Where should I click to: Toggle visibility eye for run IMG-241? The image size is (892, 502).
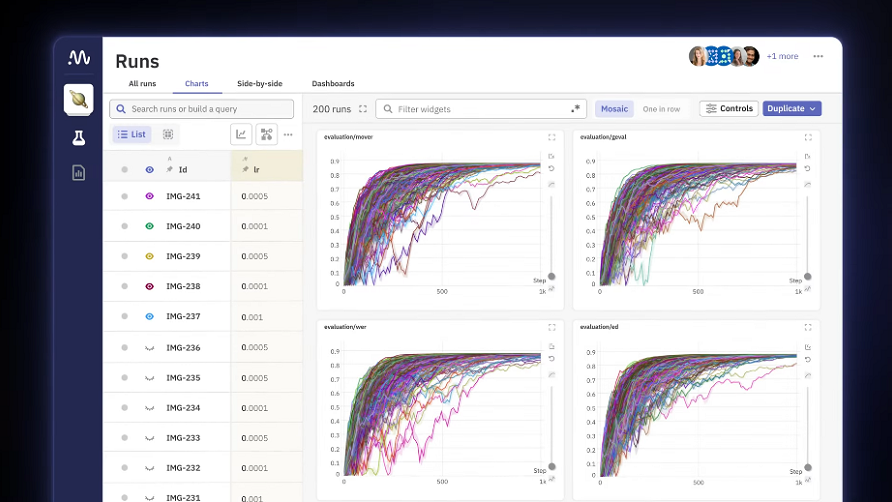tap(149, 196)
